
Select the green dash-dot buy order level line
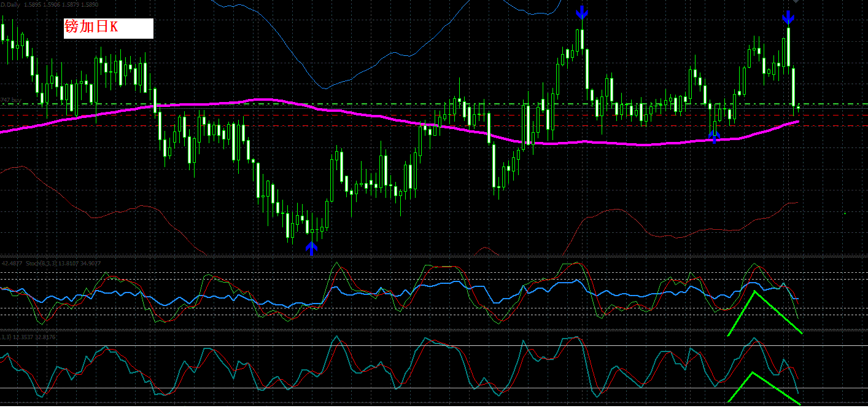[x=434, y=104]
